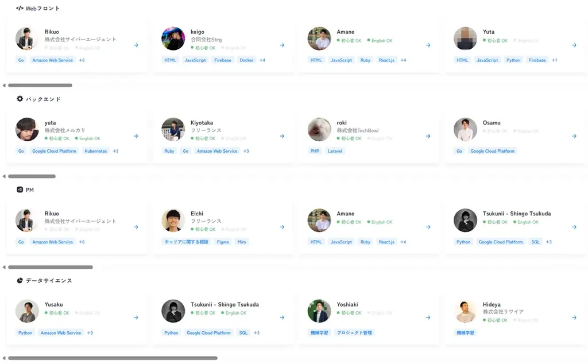Expand the +6 skills on Rikuo's card
Image resolution: width=588 pixels, height=364 pixels.
(80, 60)
